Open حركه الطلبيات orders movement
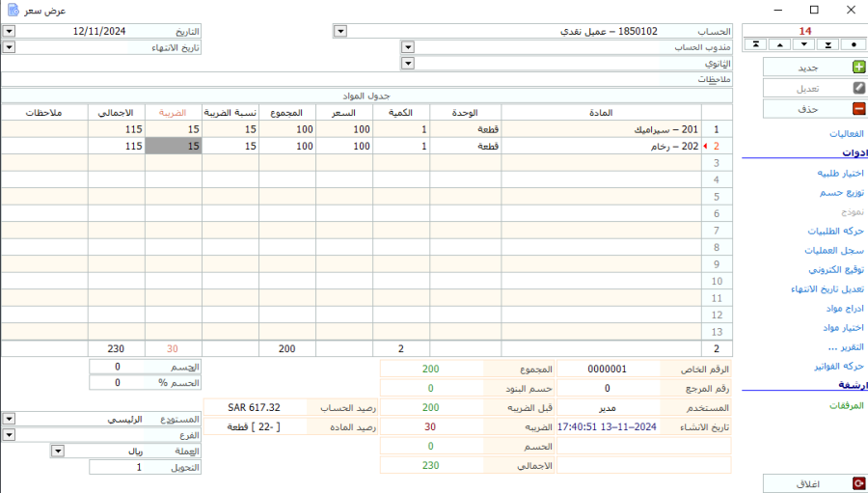This screenshot has width=868, height=493. pyautogui.click(x=836, y=231)
